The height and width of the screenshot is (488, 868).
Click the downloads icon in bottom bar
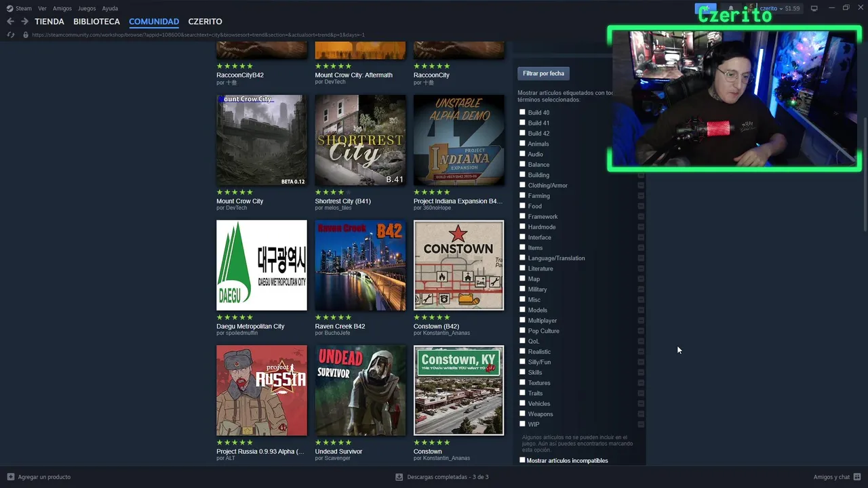(x=399, y=477)
